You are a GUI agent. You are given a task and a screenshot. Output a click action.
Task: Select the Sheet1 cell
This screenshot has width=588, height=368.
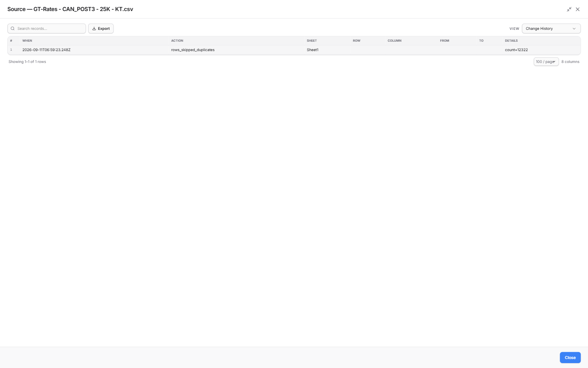click(312, 50)
